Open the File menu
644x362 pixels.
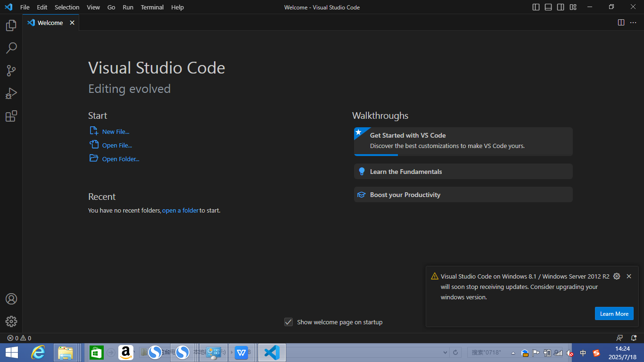point(25,7)
